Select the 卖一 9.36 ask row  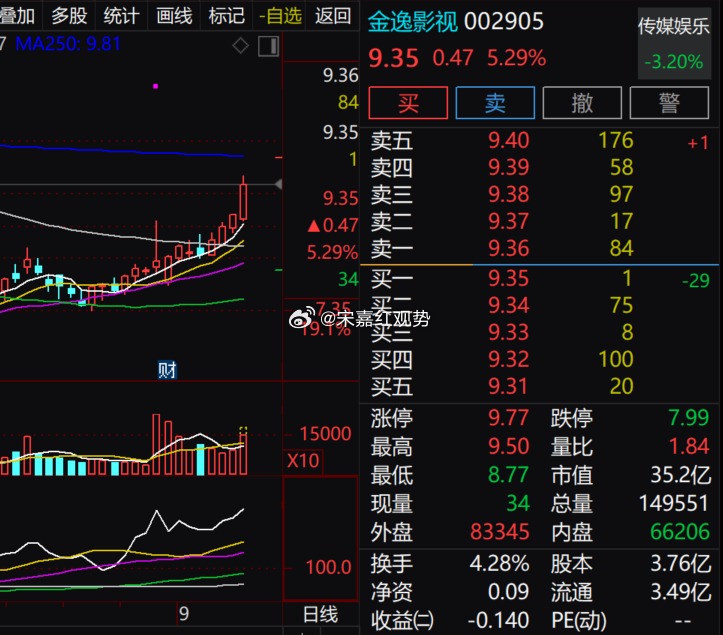(539, 248)
